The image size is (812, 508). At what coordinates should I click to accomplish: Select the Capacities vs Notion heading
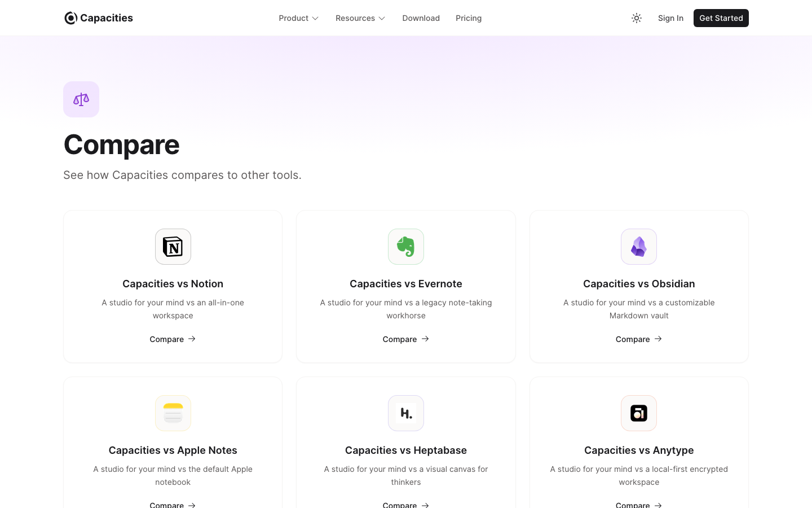pyautogui.click(x=173, y=284)
